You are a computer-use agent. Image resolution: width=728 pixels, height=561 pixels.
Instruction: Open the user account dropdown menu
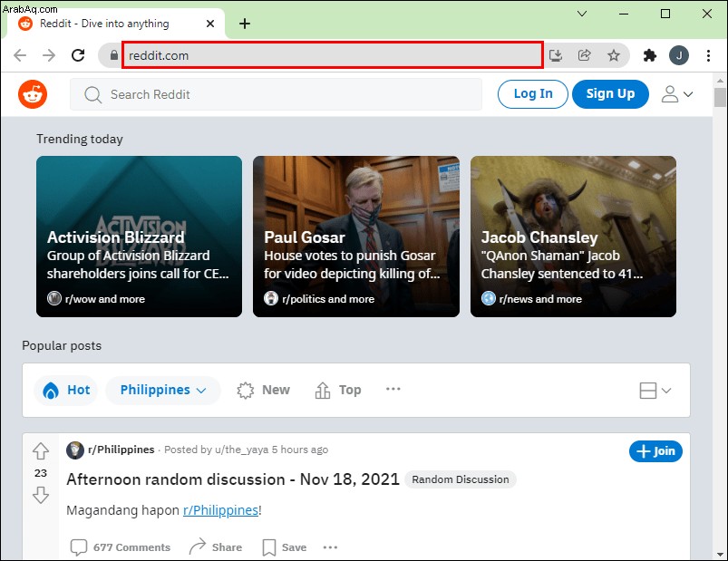click(677, 94)
